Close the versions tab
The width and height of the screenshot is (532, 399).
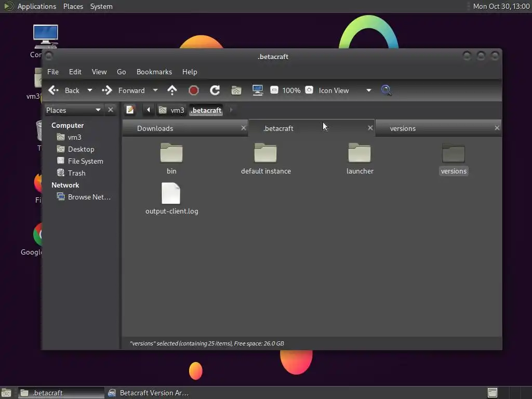coord(497,128)
